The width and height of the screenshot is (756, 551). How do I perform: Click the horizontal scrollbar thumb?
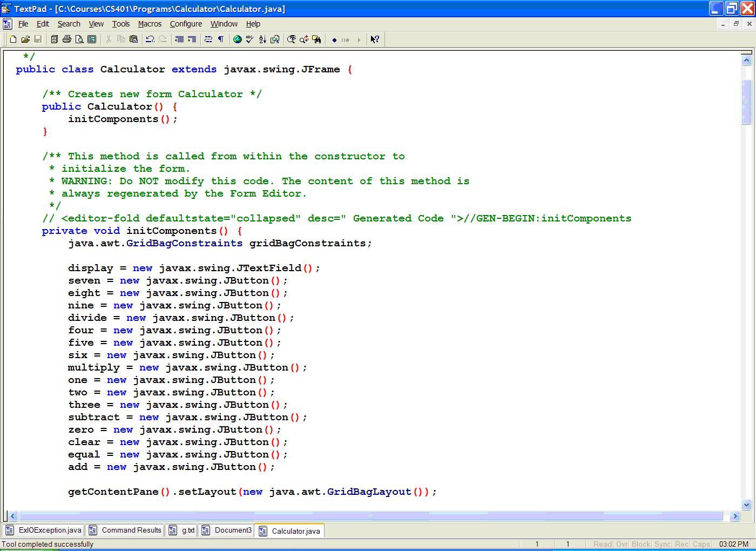coord(371,516)
